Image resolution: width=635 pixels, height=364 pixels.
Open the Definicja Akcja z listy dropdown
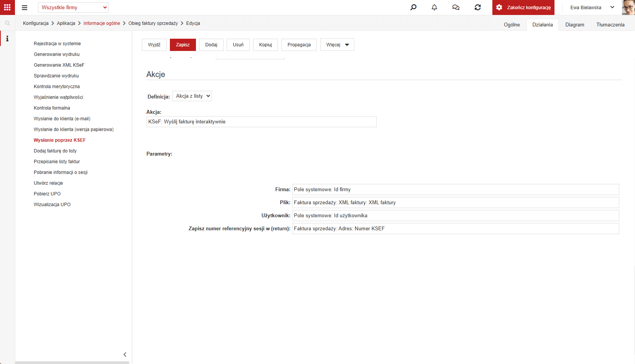pyautogui.click(x=192, y=96)
